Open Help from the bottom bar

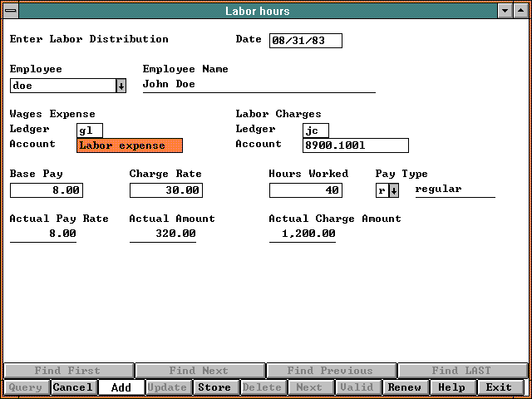point(451,387)
